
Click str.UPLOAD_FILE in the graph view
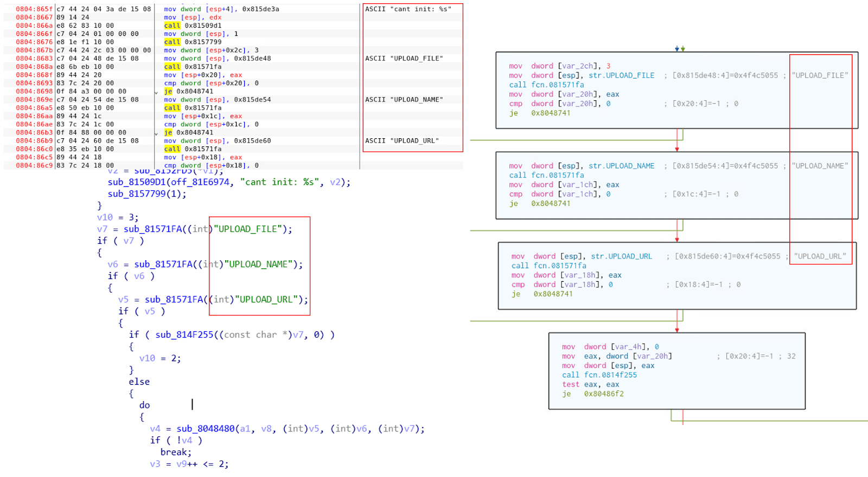pos(622,75)
